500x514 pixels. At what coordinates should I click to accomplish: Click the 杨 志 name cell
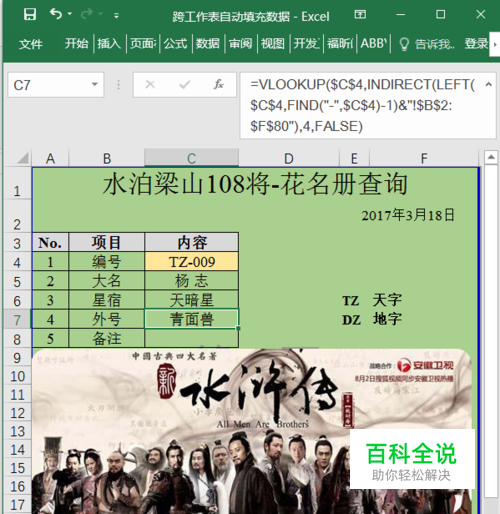192,281
